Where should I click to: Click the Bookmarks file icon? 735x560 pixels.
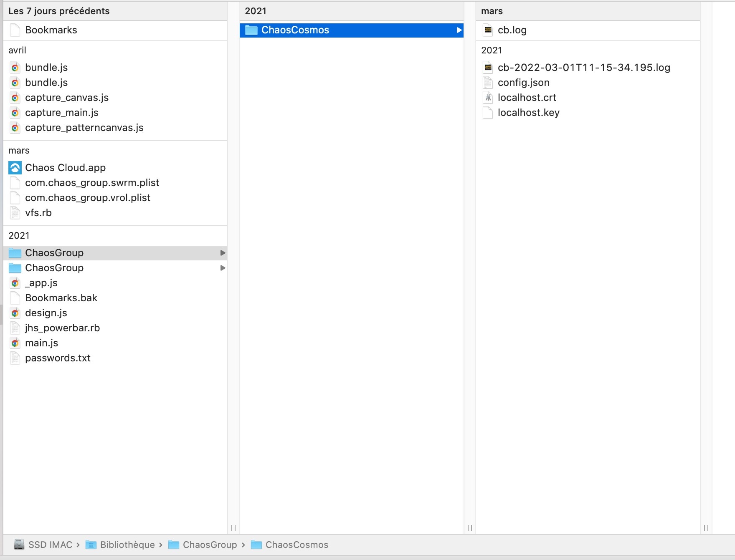[15, 30]
